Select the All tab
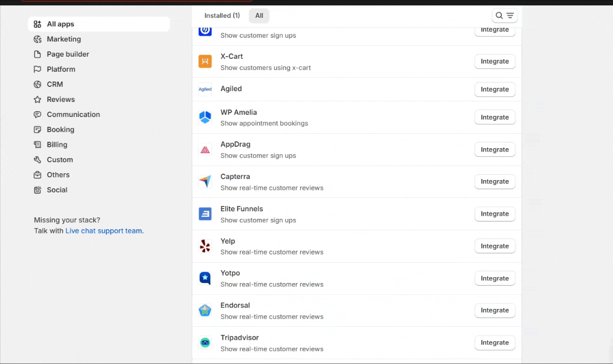The height and width of the screenshot is (364, 613). [259, 16]
